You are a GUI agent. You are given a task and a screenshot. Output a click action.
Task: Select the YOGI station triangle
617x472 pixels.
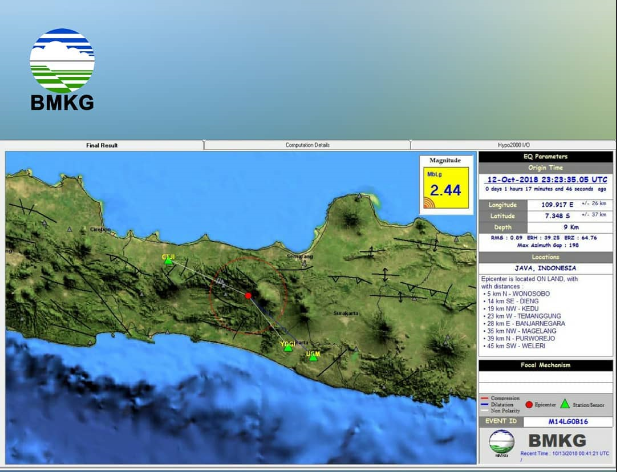pos(288,348)
